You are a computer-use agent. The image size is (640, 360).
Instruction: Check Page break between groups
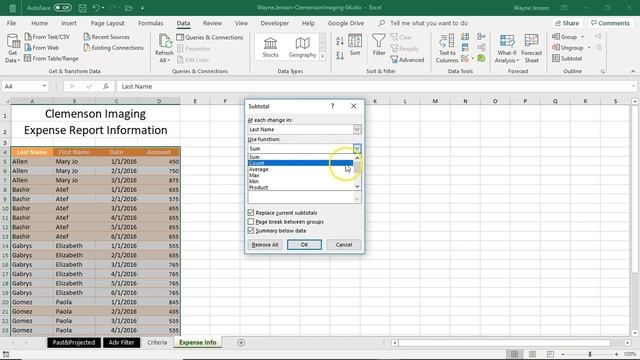point(251,222)
